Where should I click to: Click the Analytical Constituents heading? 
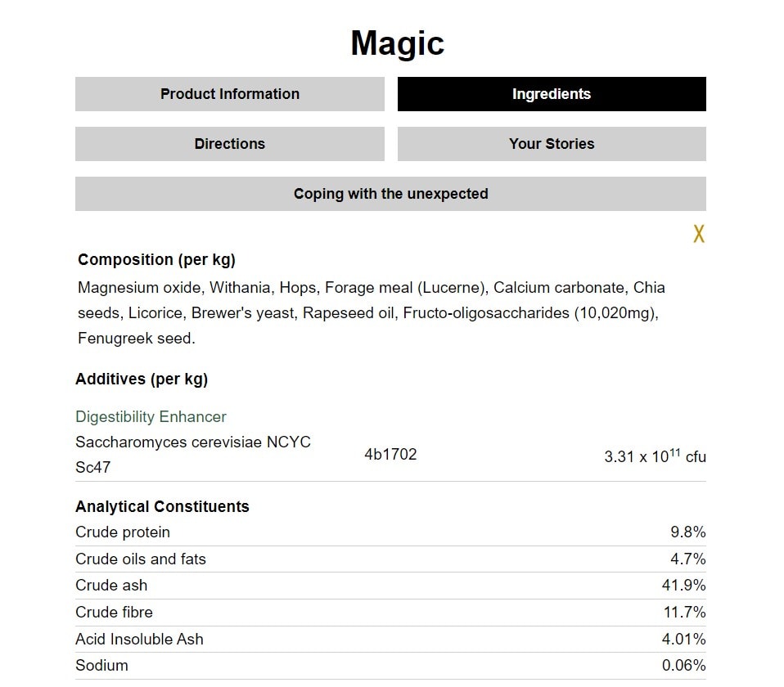tap(162, 506)
